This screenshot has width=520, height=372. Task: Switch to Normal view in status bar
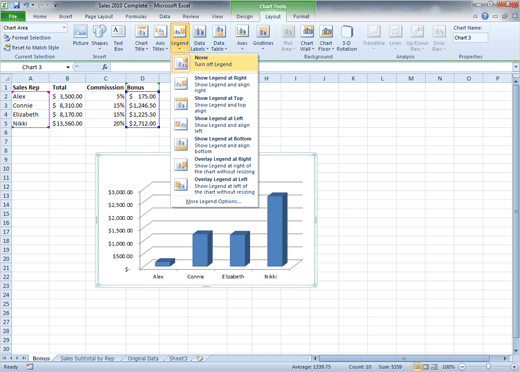tap(417, 367)
